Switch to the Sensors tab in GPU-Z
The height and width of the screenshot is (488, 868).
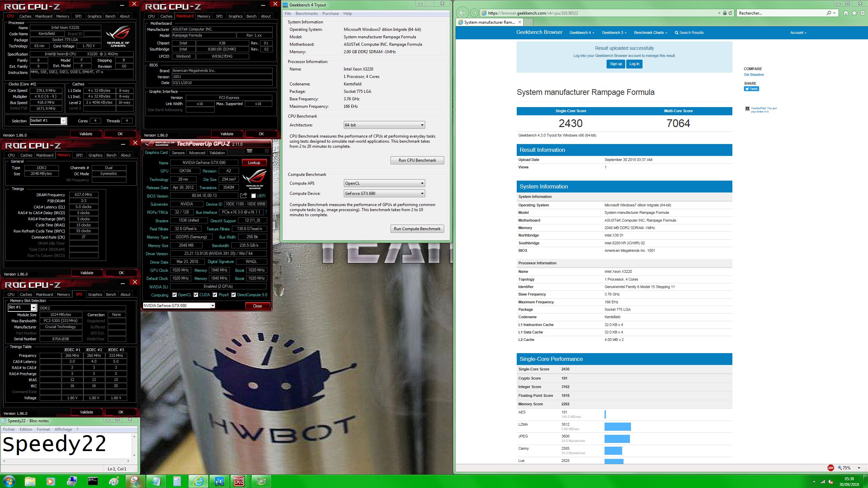[x=178, y=153]
